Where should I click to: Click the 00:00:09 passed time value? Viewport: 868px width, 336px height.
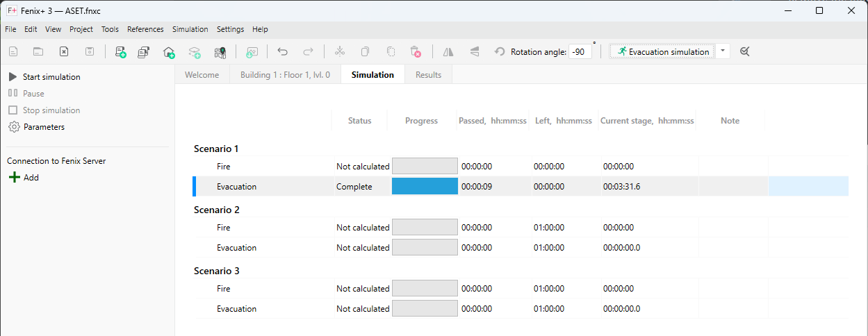coord(477,187)
